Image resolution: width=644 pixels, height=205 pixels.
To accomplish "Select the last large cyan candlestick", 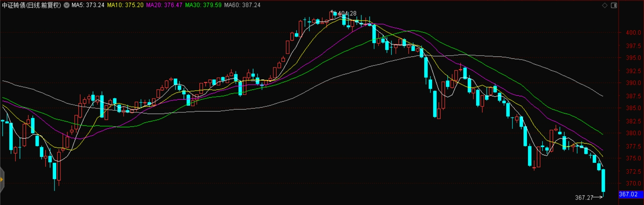I will coord(603,181).
